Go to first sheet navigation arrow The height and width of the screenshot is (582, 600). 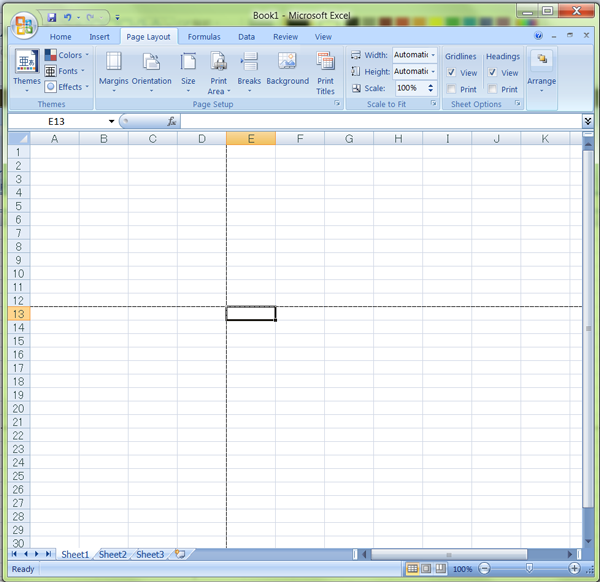[14, 554]
